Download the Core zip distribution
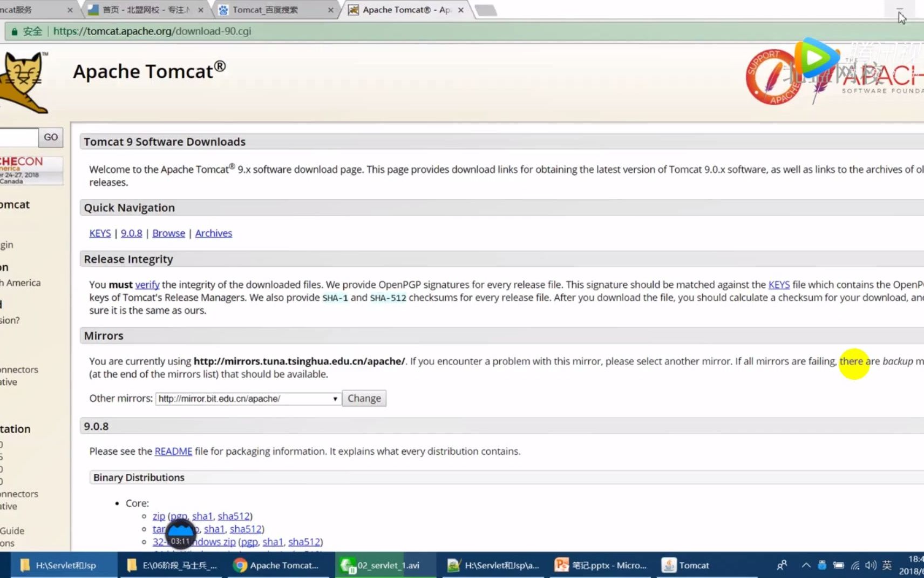 [x=159, y=516]
